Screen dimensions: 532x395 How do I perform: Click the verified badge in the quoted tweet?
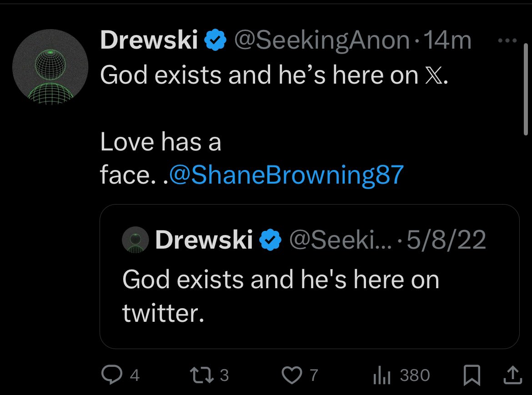[270, 240]
